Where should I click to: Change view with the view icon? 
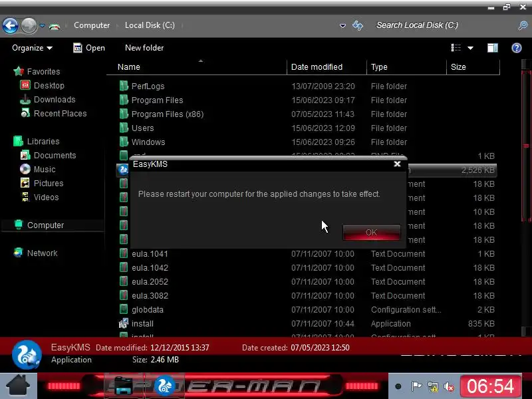[456, 48]
